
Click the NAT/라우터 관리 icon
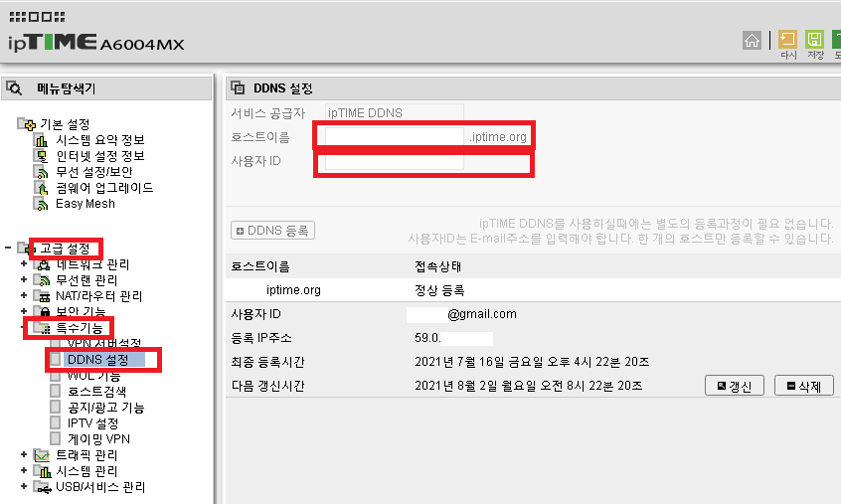point(42,296)
